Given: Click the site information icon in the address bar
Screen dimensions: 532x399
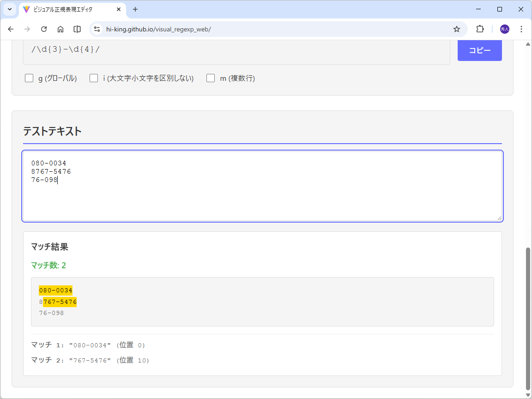Looking at the screenshot, I should (97, 29).
